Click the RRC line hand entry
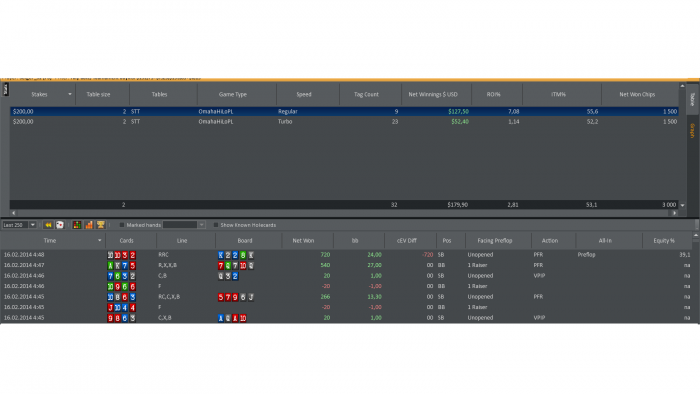Screen dimensions: 700x394 (163, 255)
